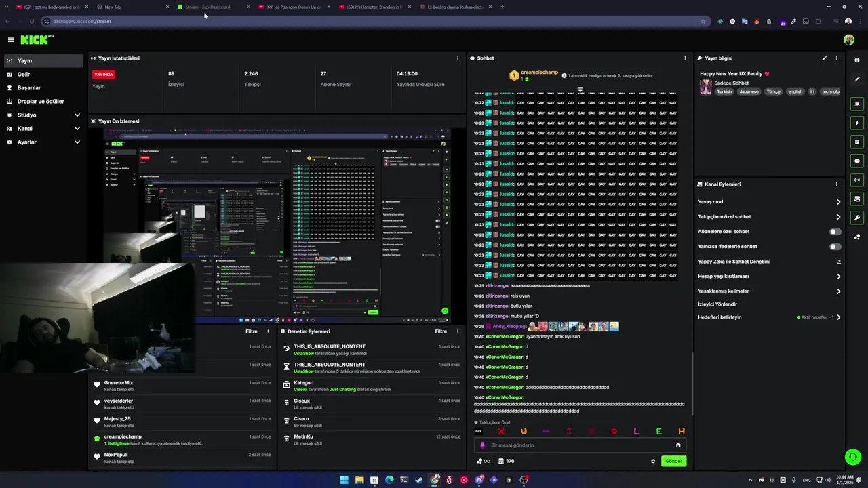The height and width of the screenshot is (488, 868).
Task: Click the document icon in right sidebar
Action: pyautogui.click(x=857, y=142)
